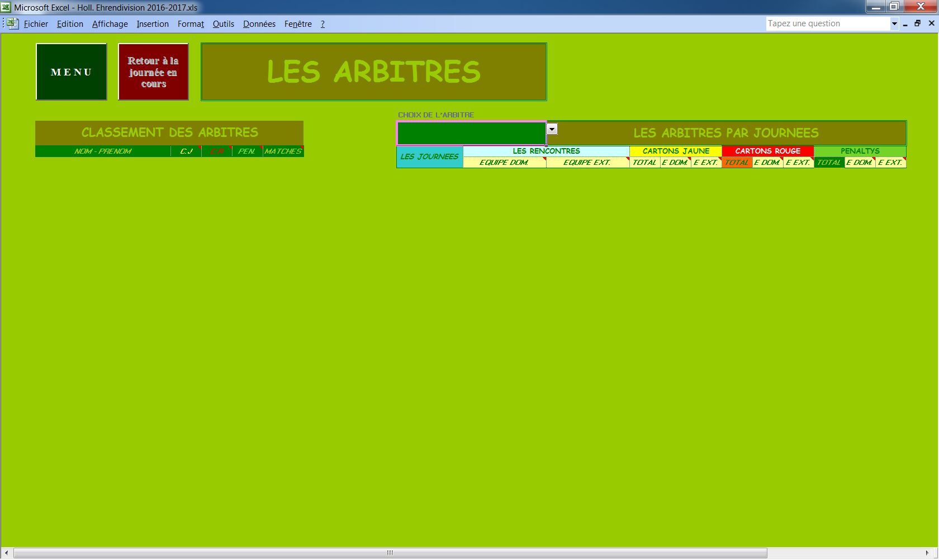Screen dimensions: 939x560
Task: Open the Outils menu
Action: click(223, 24)
